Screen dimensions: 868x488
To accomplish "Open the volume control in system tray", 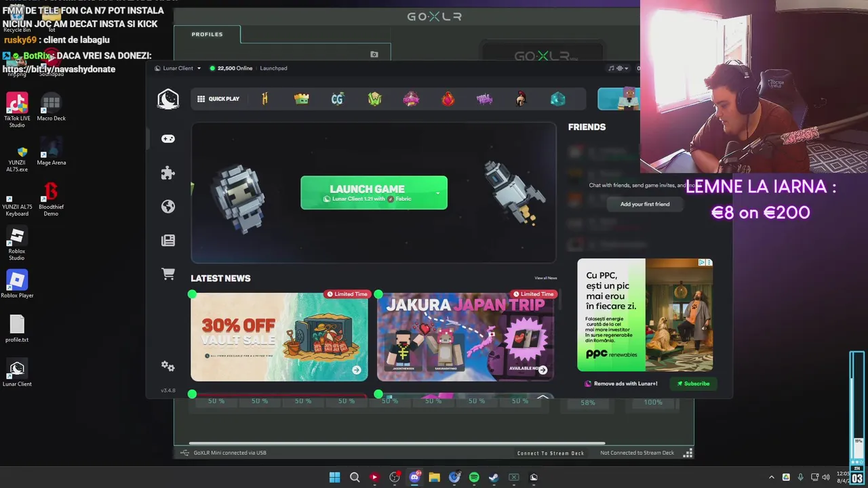I will point(827,478).
